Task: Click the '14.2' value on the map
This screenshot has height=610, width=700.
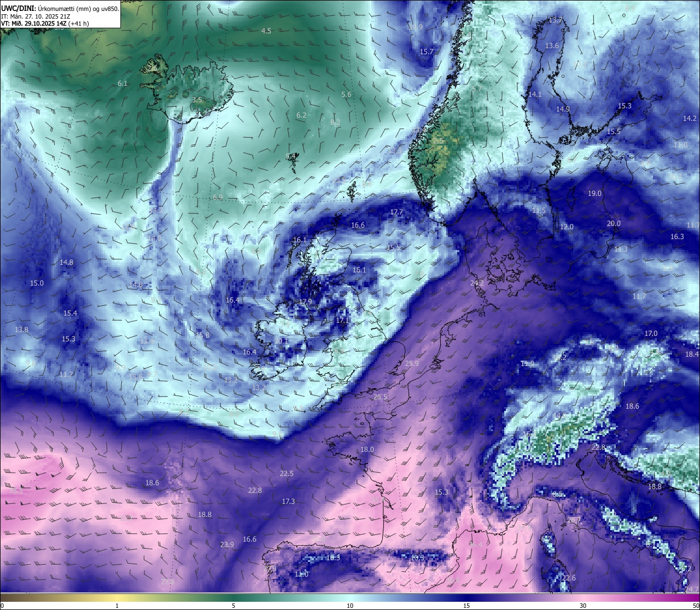Action: [690, 119]
